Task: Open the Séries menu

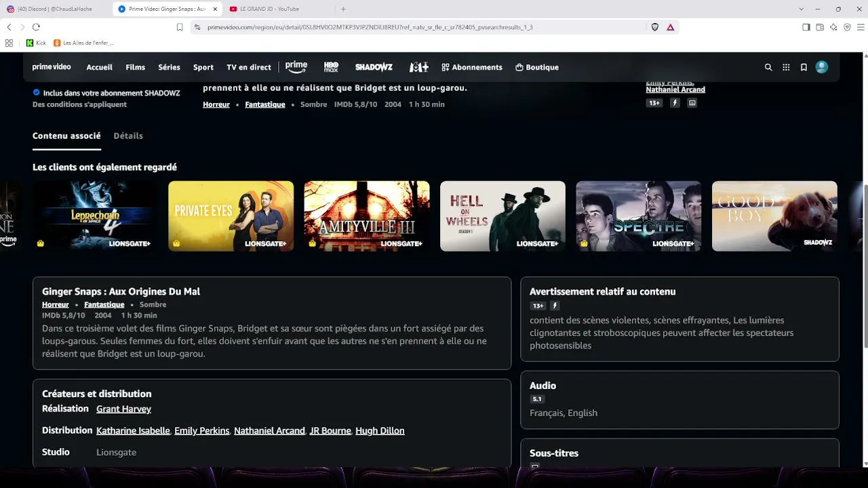Action: pos(170,67)
